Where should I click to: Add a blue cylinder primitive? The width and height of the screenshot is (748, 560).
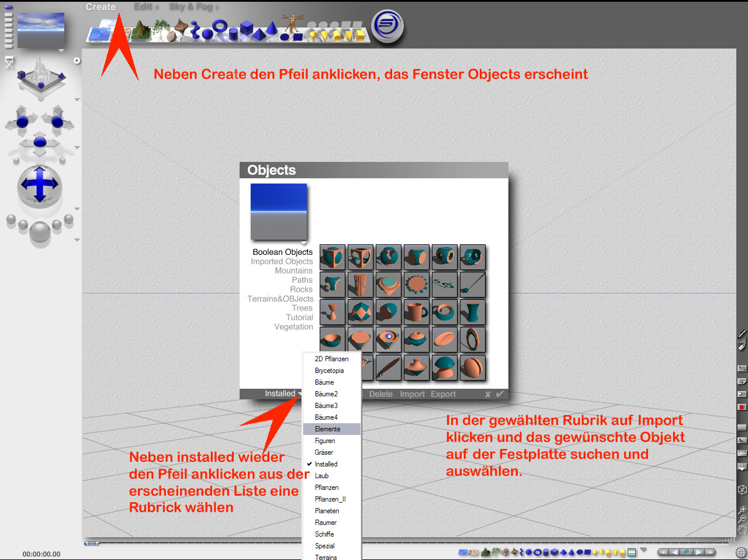233,34
